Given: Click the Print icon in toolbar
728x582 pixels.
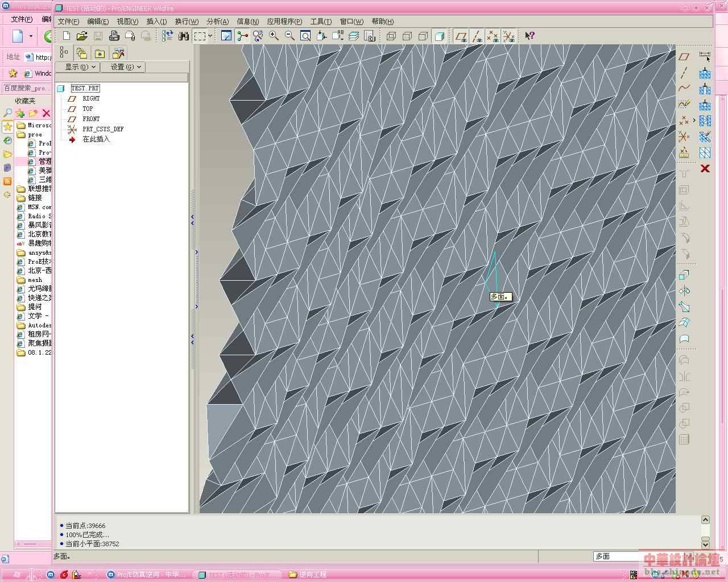Looking at the screenshot, I should [114, 36].
